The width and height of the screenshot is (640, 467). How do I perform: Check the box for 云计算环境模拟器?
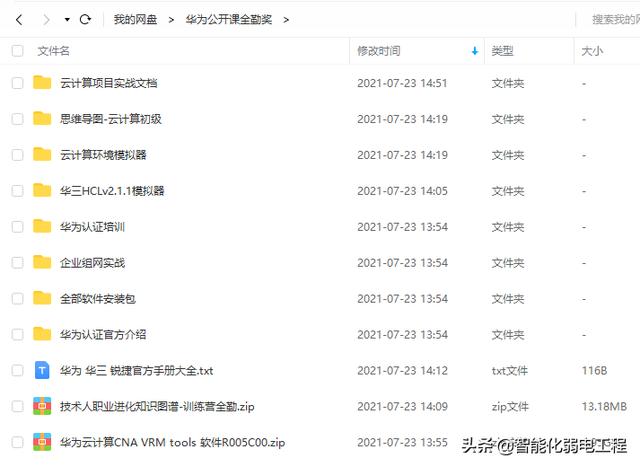pyautogui.click(x=18, y=155)
